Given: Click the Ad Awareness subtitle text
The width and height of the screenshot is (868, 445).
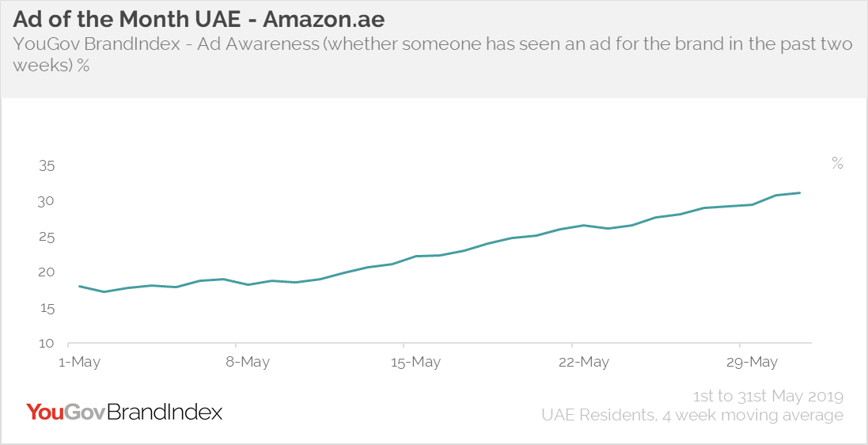Looking at the screenshot, I should pos(432,55).
